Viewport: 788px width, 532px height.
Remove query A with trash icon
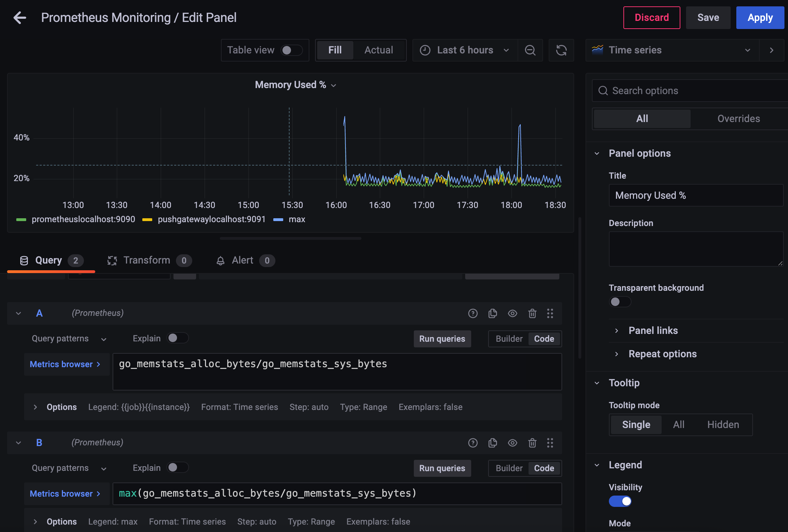(x=532, y=313)
